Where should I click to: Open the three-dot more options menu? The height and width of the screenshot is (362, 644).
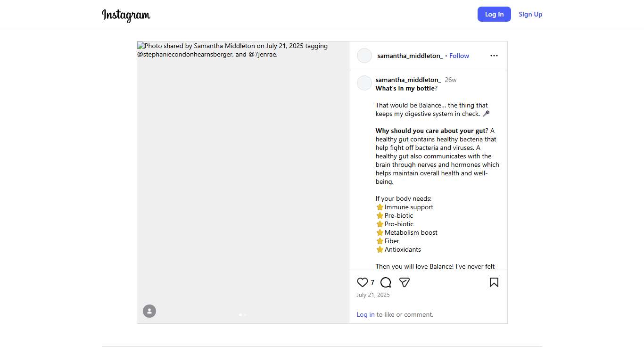[x=494, y=56]
